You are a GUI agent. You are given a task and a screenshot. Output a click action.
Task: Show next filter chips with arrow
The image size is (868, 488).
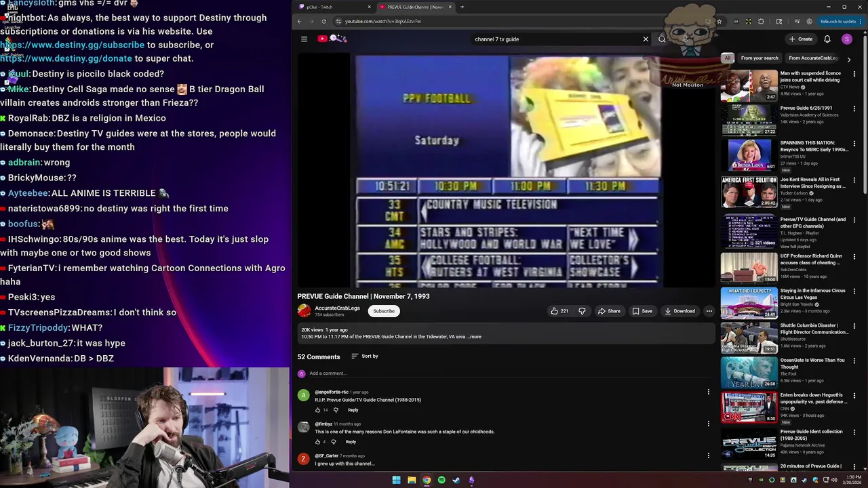[x=848, y=60]
